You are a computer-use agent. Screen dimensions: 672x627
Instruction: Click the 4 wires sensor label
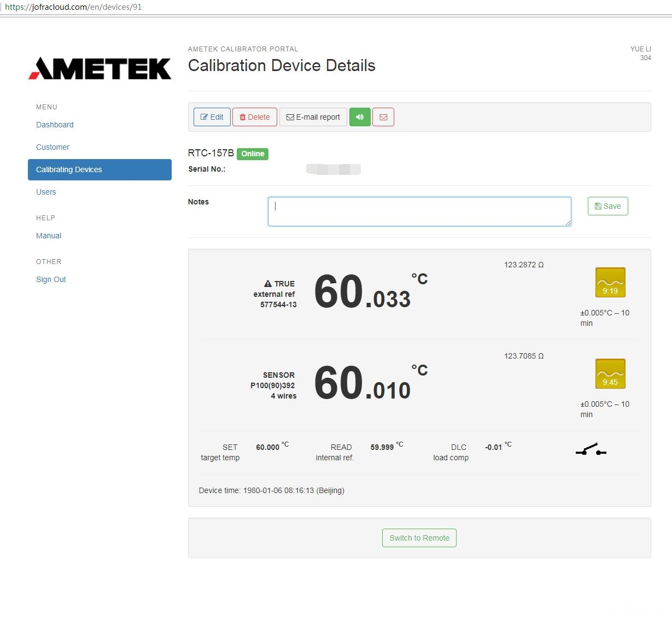point(284,396)
